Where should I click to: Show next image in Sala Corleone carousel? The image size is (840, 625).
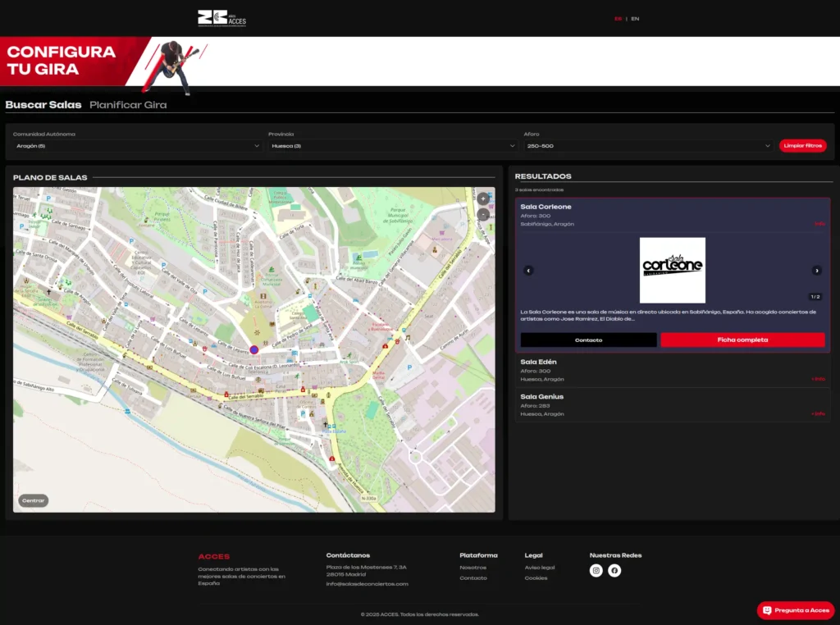(816, 271)
